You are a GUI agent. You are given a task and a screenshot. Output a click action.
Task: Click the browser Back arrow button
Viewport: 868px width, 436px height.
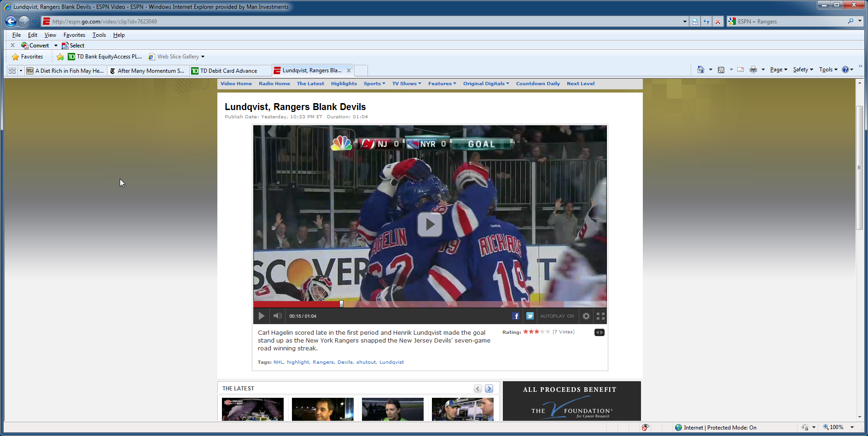pyautogui.click(x=11, y=21)
